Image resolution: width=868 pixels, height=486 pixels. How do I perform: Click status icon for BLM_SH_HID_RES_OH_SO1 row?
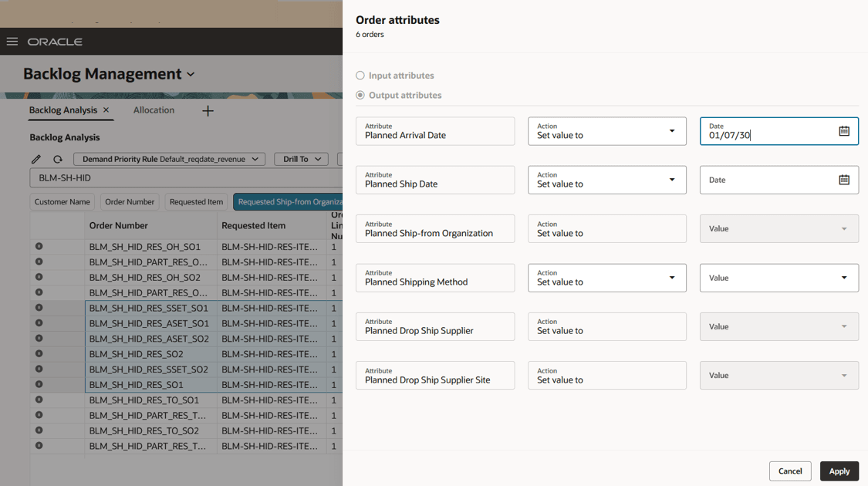tap(39, 246)
